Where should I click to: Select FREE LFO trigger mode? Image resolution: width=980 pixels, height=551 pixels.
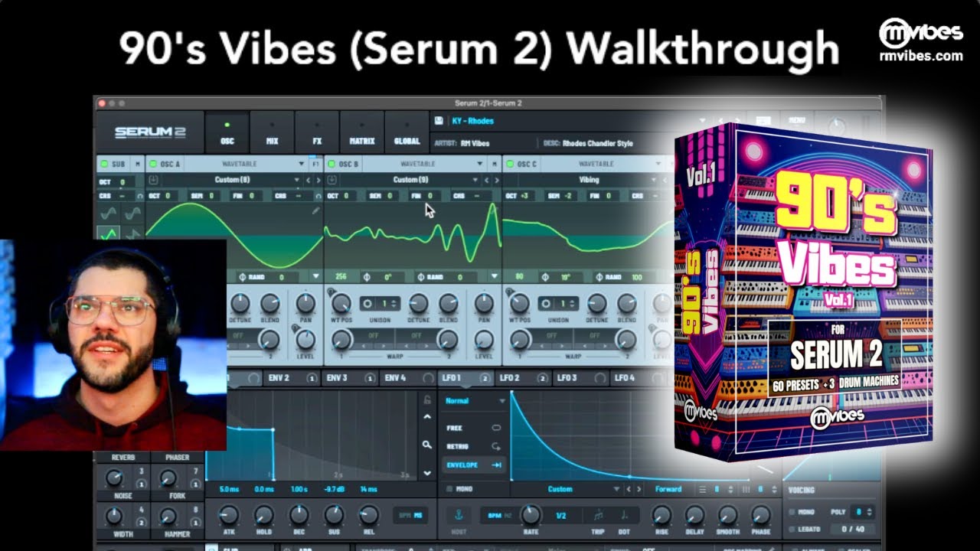[x=472, y=428]
